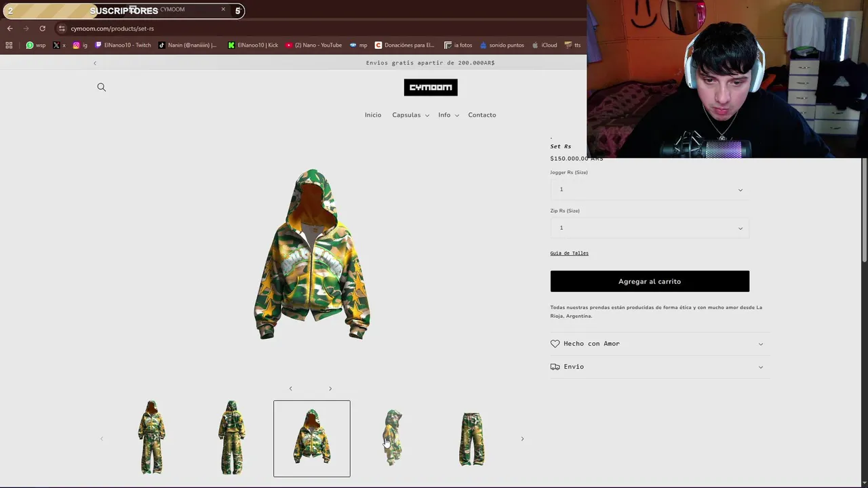Open the Guia de Talles link
This screenshot has height=488, width=868.
(x=569, y=253)
